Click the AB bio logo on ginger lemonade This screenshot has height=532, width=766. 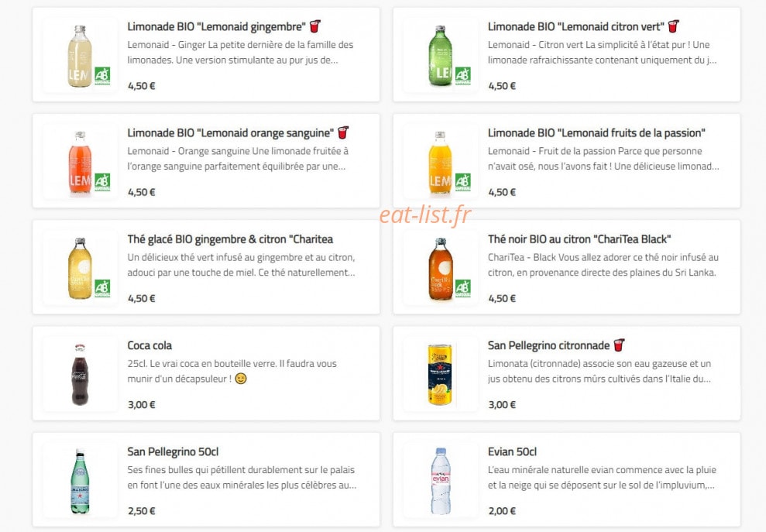102,76
